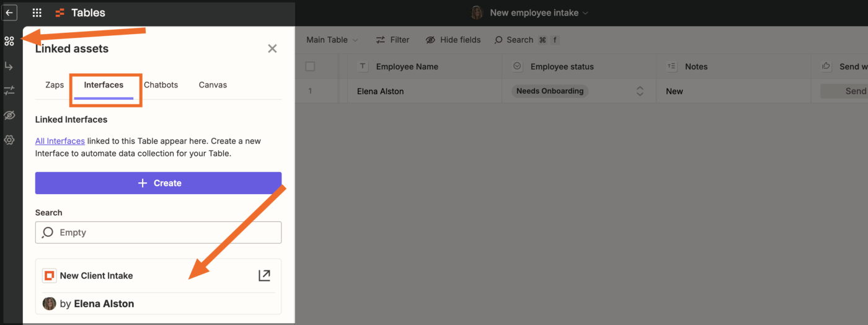The image size is (868, 325).
Task: Click the text-type icon beside Employee Name
Action: point(363,66)
